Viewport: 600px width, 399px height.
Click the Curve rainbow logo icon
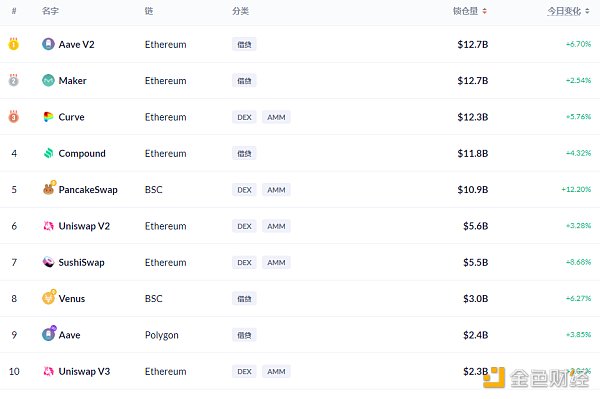tap(48, 117)
